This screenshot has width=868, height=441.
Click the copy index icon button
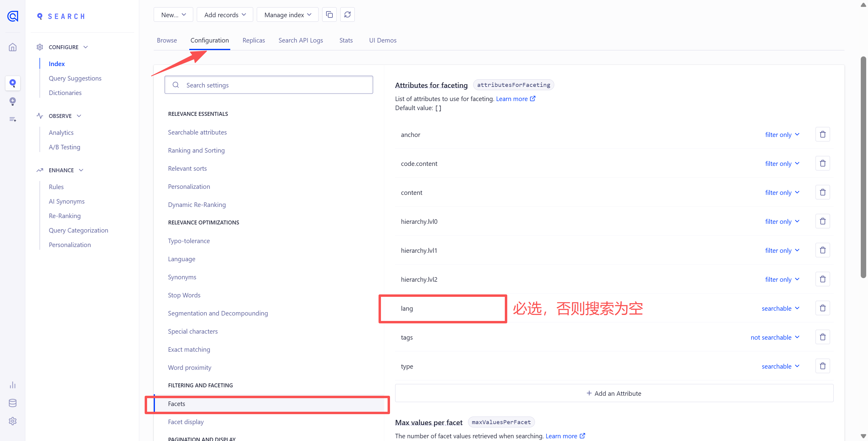tap(329, 14)
